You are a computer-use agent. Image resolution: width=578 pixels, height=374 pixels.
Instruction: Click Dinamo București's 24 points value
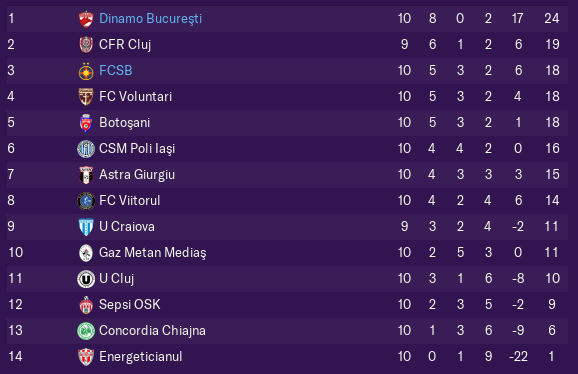(x=551, y=18)
